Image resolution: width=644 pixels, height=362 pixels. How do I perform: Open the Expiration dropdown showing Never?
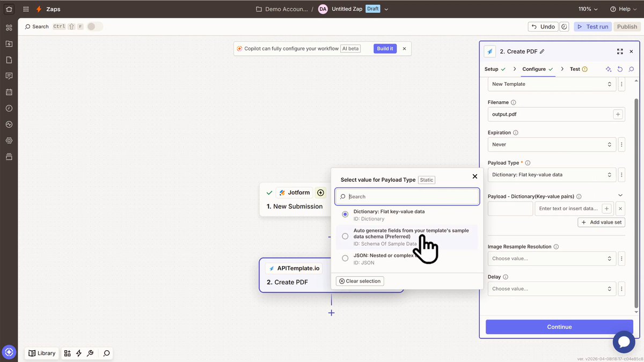(x=552, y=144)
